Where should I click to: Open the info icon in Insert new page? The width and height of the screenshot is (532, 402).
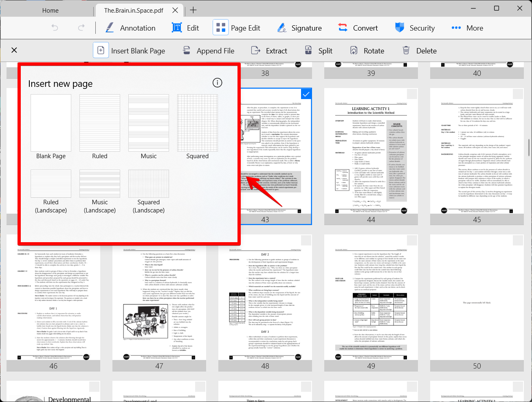pos(218,83)
